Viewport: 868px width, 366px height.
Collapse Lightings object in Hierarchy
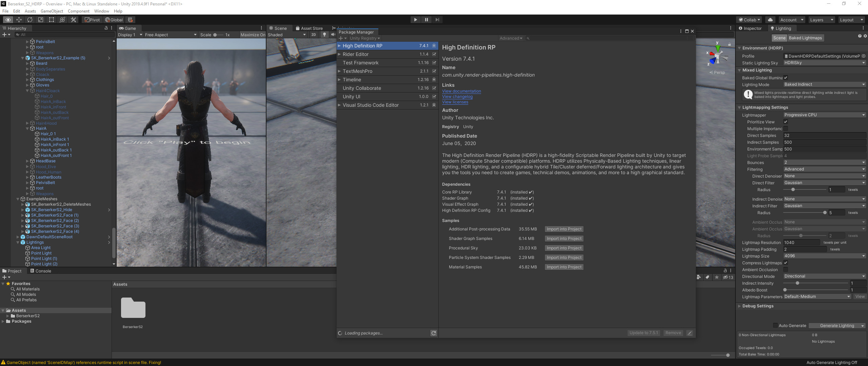point(18,242)
